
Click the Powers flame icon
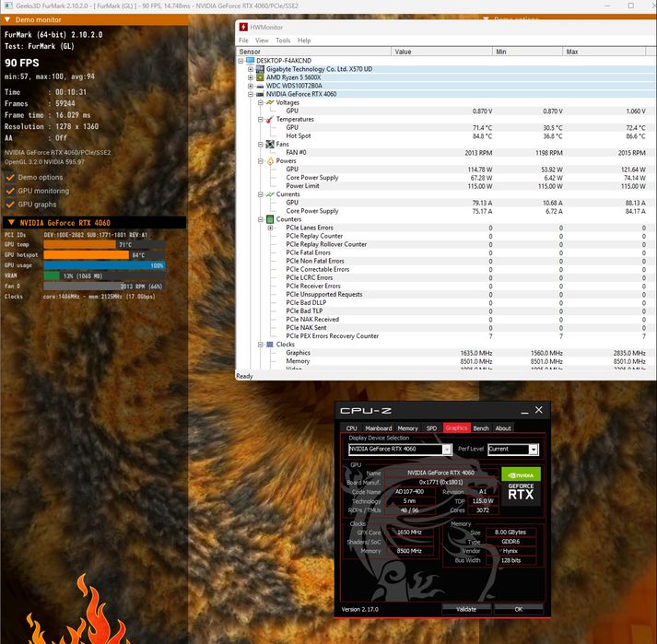pos(270,161)
